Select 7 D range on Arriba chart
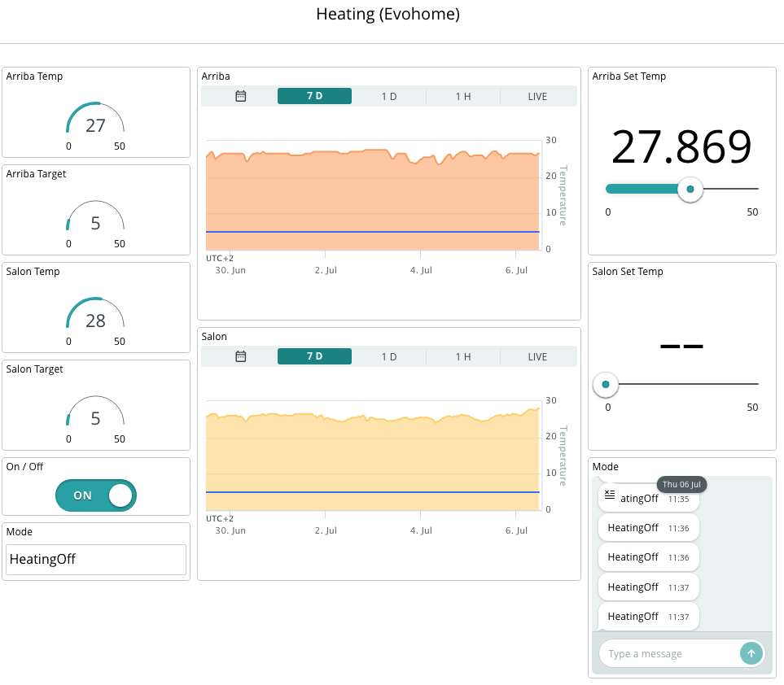Screen dimensions: 784x685 point(314,96)
